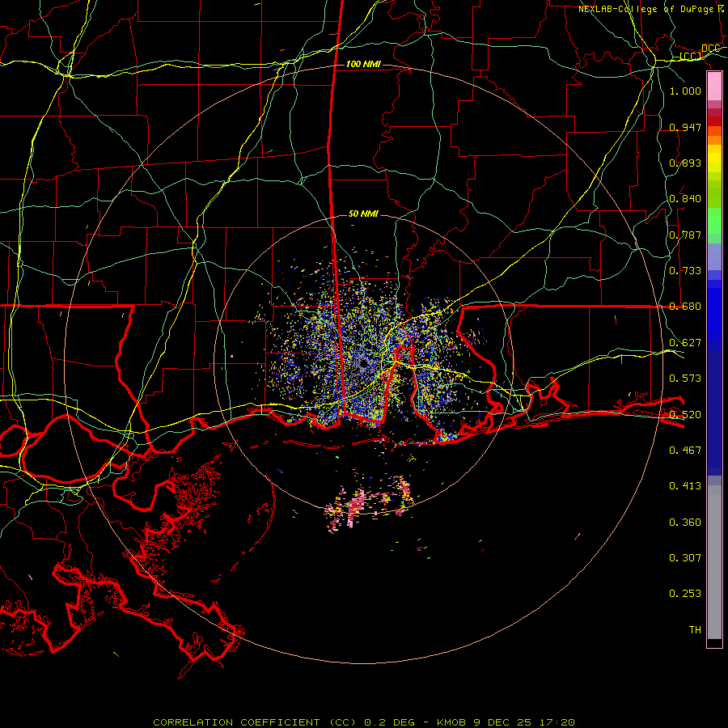Screen dimensions: 728x728
Task: Click the 0.840 legend value
Action: (685, 199)
